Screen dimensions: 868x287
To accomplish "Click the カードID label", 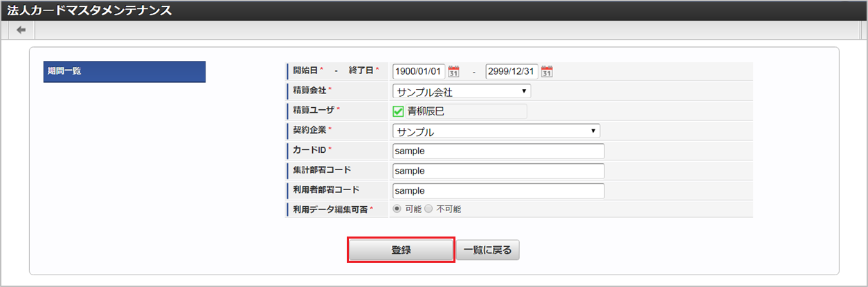I will click(310, 149).
